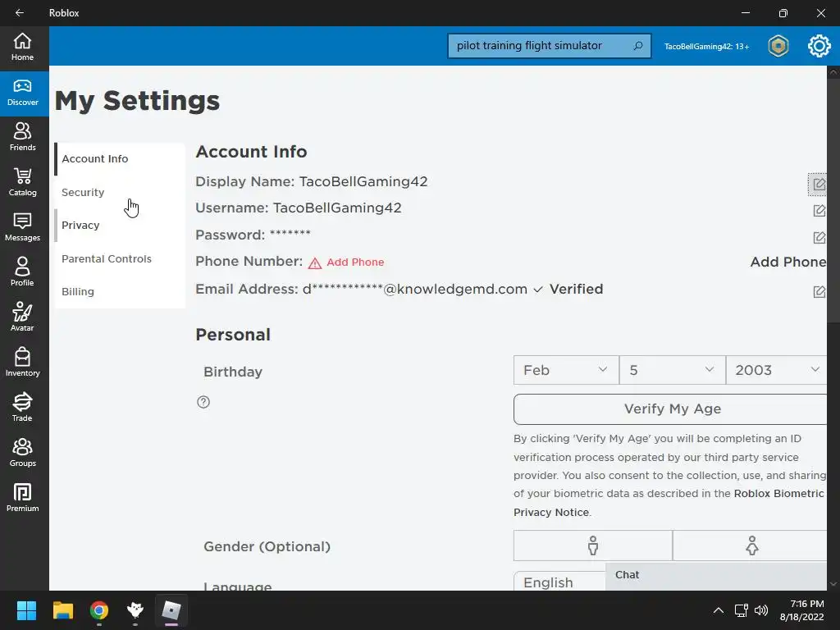The height and width of the screenshot is (630, 840).
Task: Open Windows Start menu
Action: [26, 610]
